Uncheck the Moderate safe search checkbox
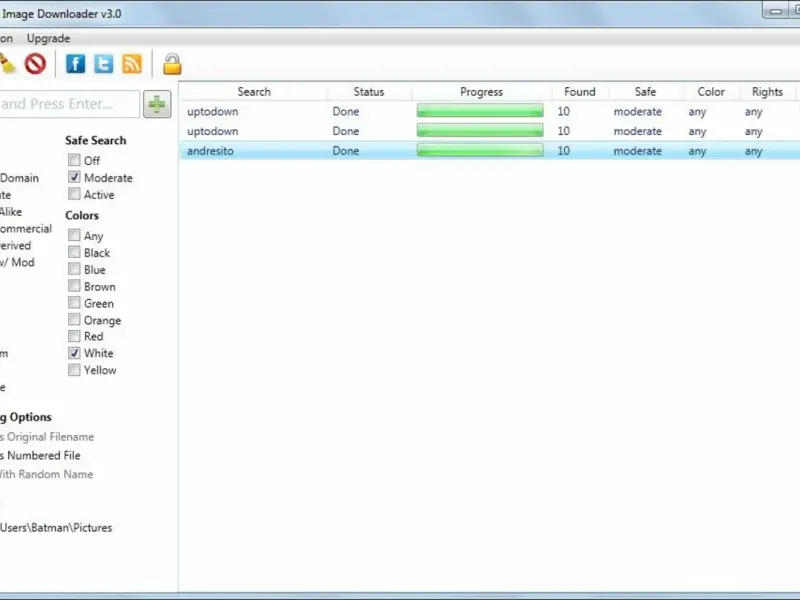Image resolution: width=800 pixels, height=600 pixels. pyautogui.click(x=74, y=177)
